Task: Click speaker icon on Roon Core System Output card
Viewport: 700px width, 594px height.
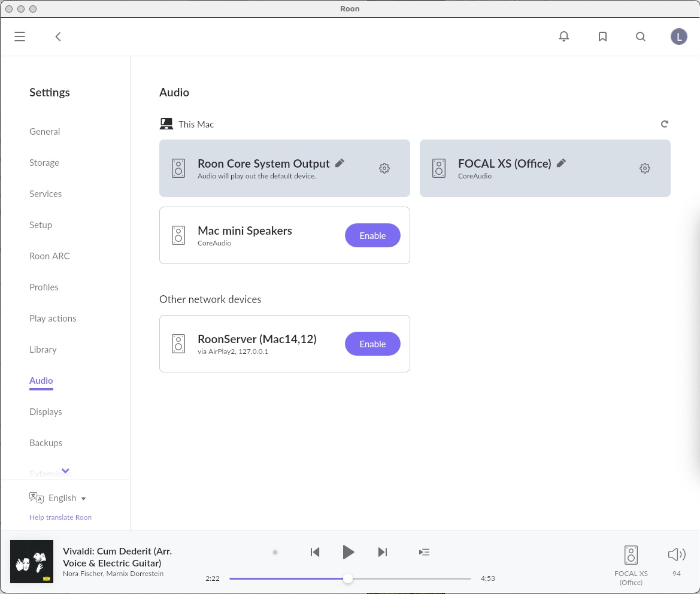Action: click(178, 168)
